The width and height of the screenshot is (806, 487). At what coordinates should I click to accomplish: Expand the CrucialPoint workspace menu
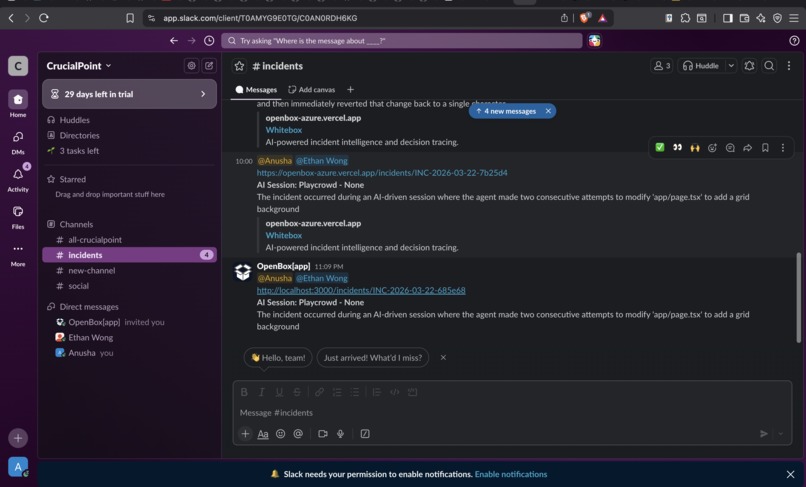79,66
